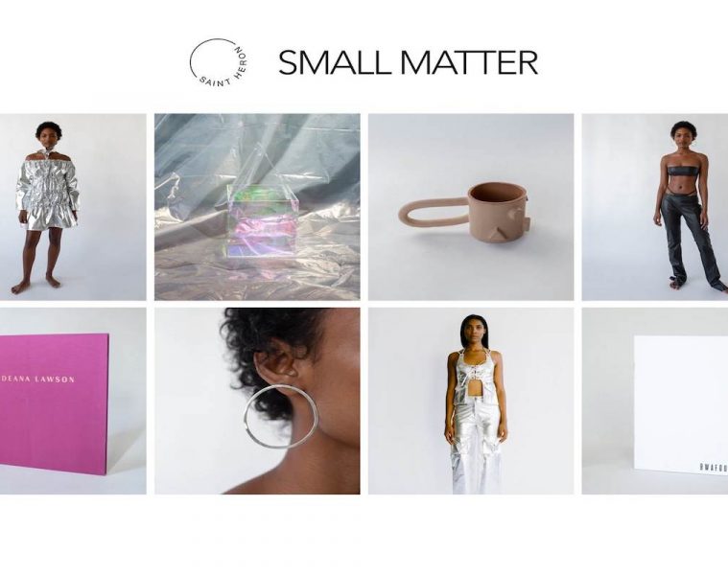728x575 pixels.
Task: Click the Saint Heron circular logo
Action: click(219, 62)
